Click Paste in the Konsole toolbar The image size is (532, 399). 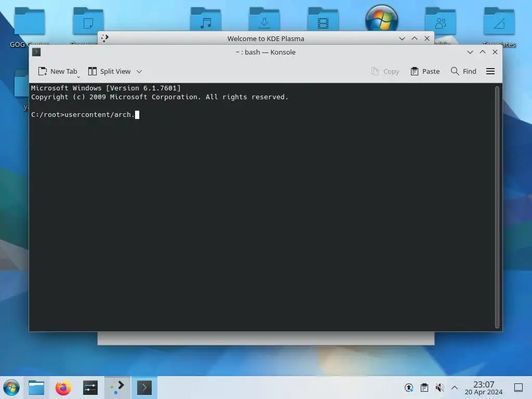(x=425, y=71)
